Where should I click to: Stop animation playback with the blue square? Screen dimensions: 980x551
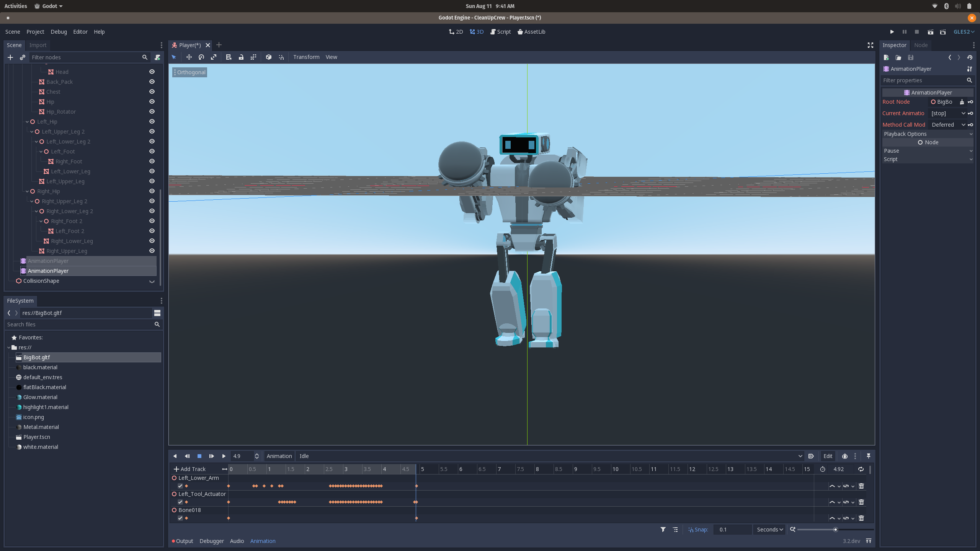click(199, 456)
